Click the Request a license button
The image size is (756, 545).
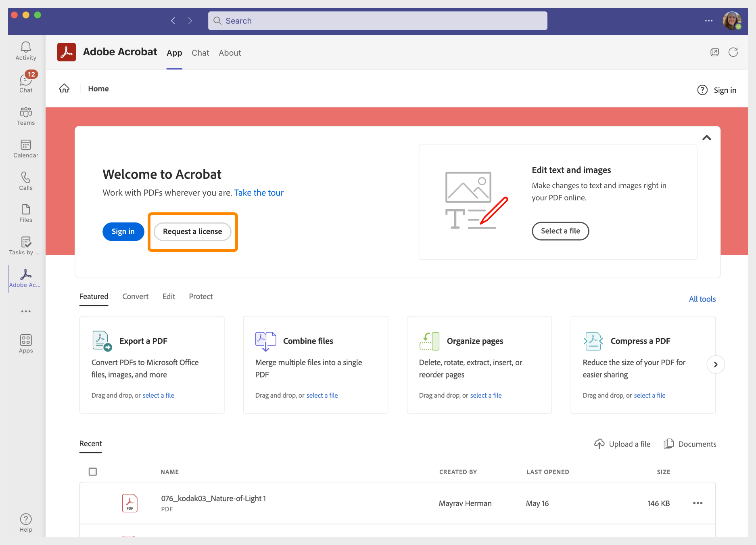(192, 231)
